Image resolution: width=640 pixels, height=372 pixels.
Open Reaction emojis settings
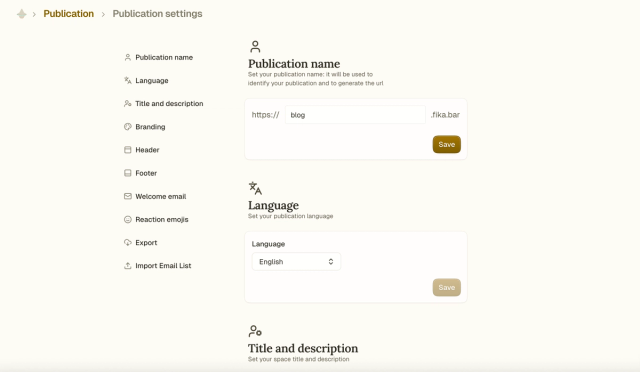click(162, 220)
